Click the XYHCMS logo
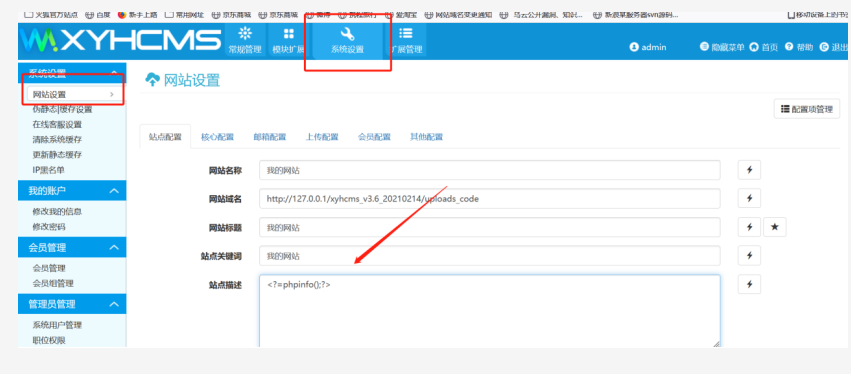 pos(120,40)
